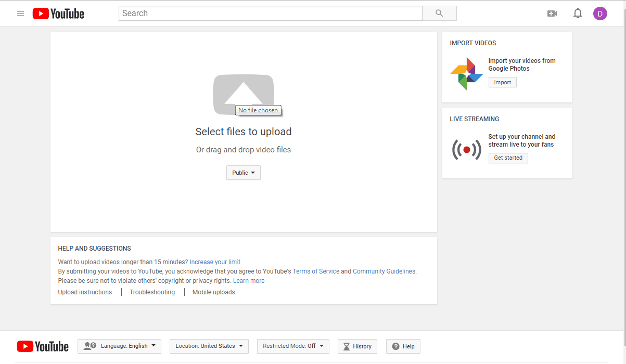Open the hamburger guide menu

point(21,14)
